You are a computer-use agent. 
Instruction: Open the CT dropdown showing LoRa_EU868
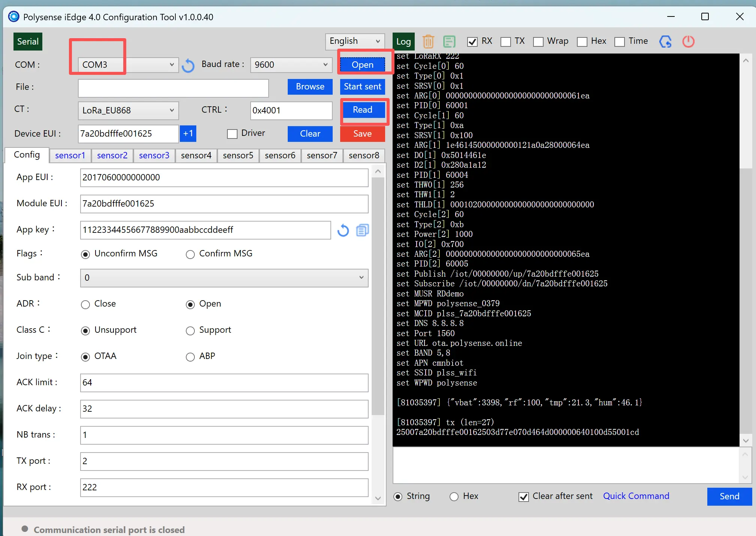click(128, 110)
